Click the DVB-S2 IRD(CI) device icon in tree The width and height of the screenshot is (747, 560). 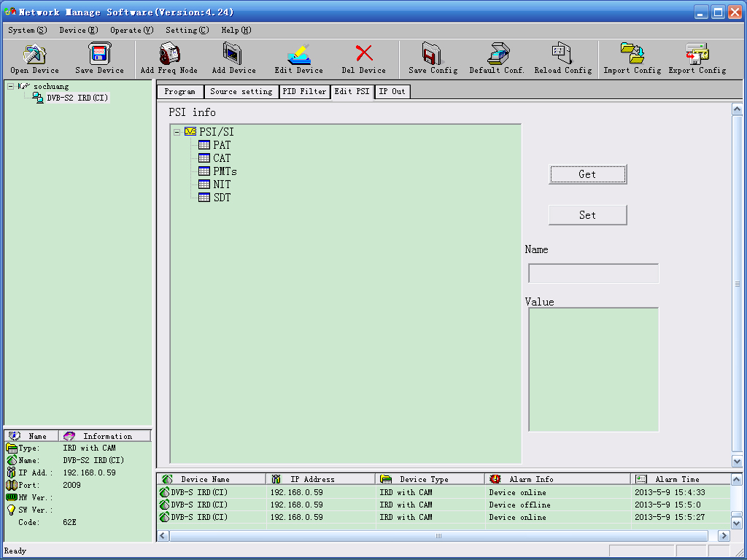[38, 98]
